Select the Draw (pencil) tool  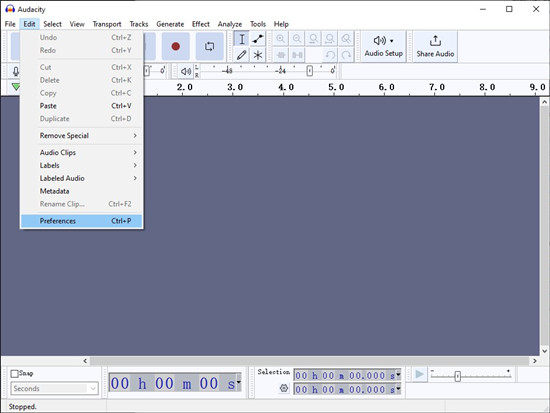(242, 55)
